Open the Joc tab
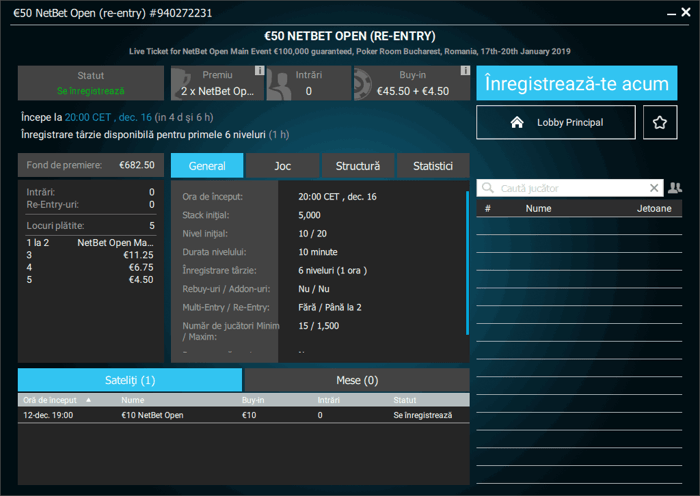 (x=283, y=166)
